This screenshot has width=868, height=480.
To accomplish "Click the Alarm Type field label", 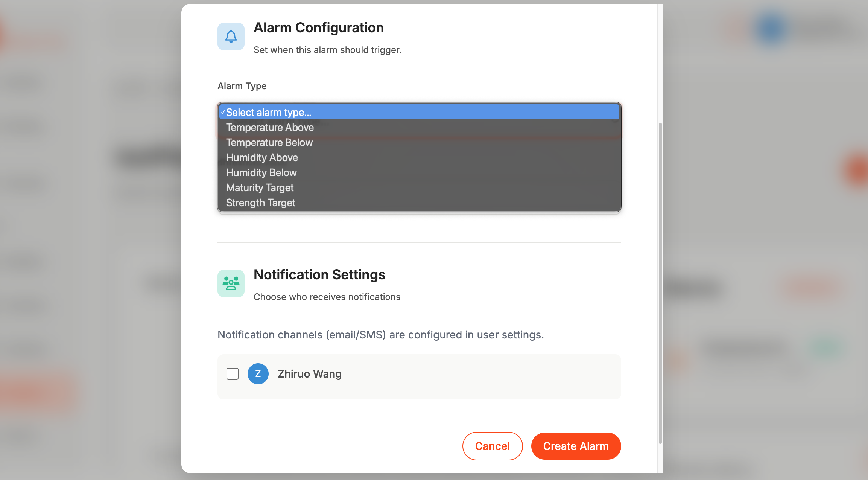I will (242, 86).
